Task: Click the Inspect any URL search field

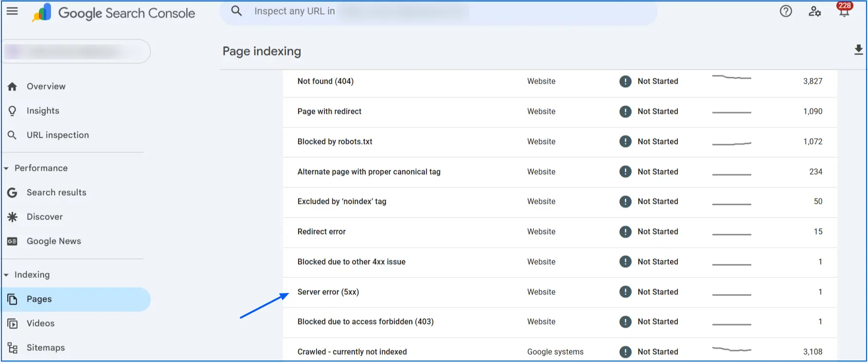Action: pyautogui.click(x=439, y=12)
